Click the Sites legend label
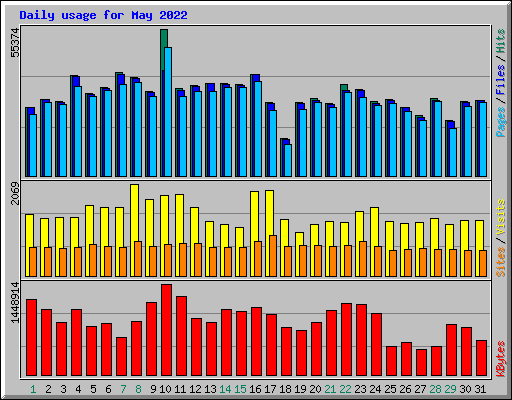Viewport: 512px width, 400px height. pos(500,262)
